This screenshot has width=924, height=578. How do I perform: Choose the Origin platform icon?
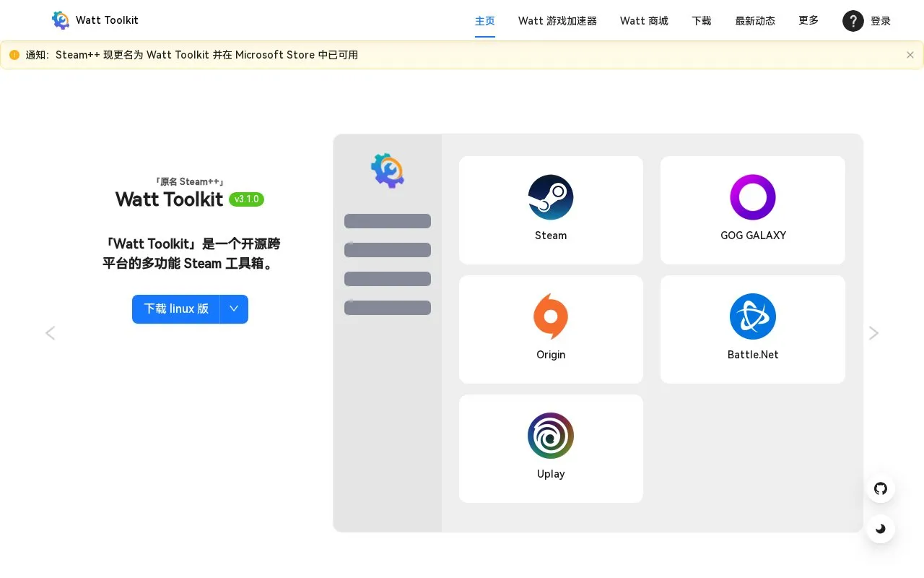pyautogui.click(x=551, y=316)
